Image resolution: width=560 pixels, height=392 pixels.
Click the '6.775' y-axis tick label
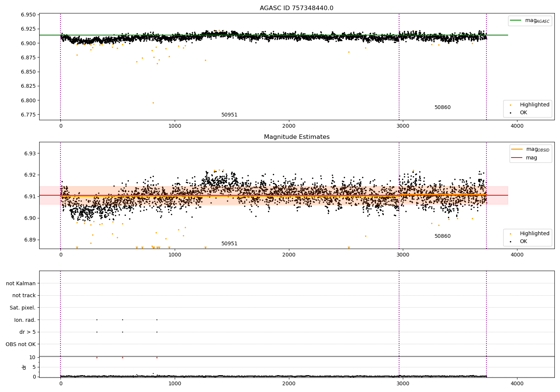tap(28, 115)
